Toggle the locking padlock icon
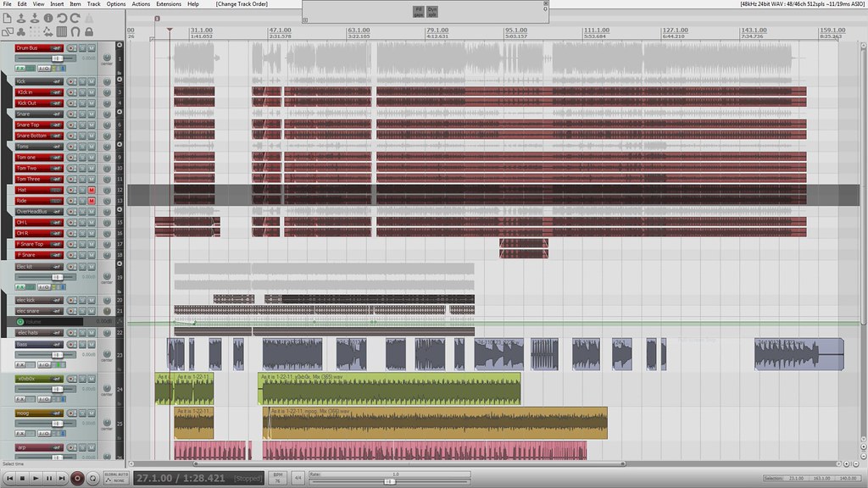 pyautogui.click(x=89, y=31)
